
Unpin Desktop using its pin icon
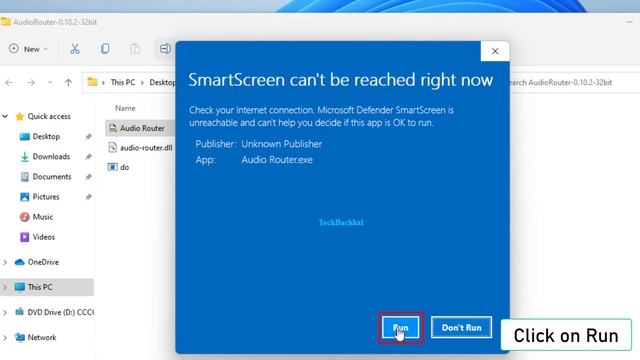click(x=88, y=137)
